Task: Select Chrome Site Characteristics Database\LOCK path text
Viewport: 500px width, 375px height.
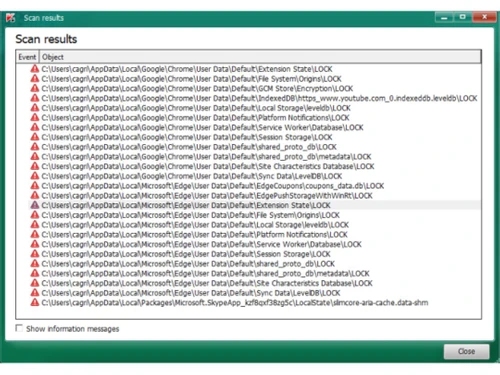Action: tap(208, 166)
